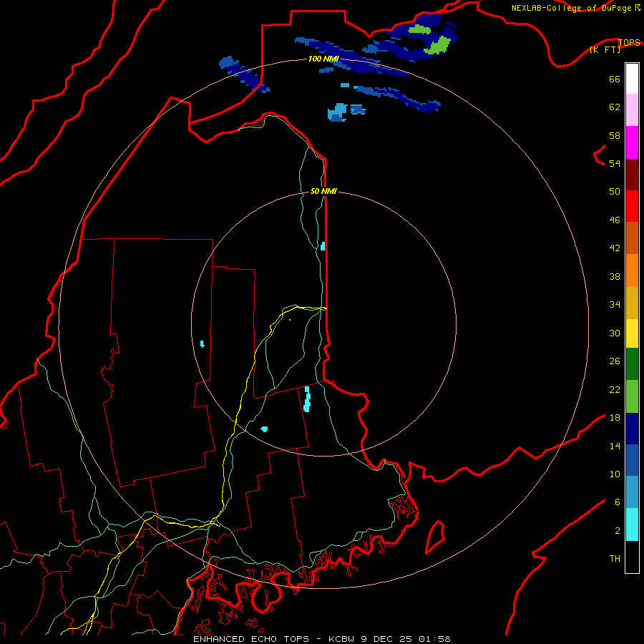This screenshot has width=644, height=644.
Task: Click the '14' legend value
Action: click(615, 446)
